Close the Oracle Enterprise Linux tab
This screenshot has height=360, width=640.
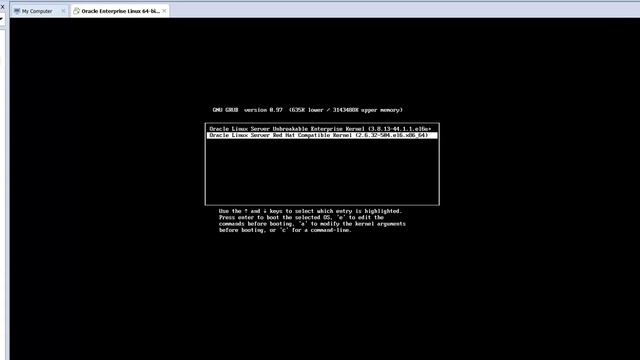(x=164, y=11)
